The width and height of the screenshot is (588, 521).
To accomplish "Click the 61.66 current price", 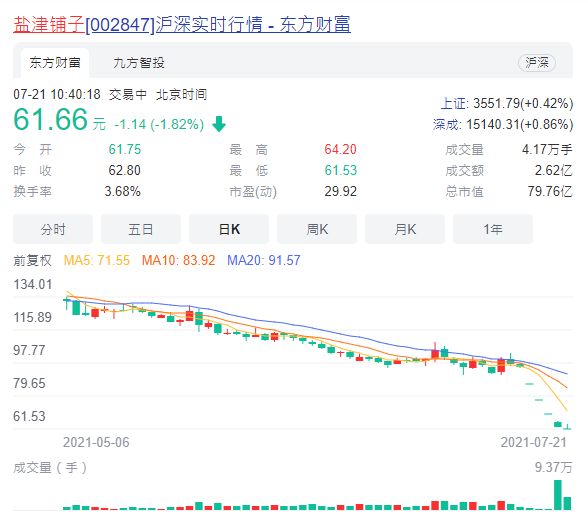I will (x=51, y=120).
